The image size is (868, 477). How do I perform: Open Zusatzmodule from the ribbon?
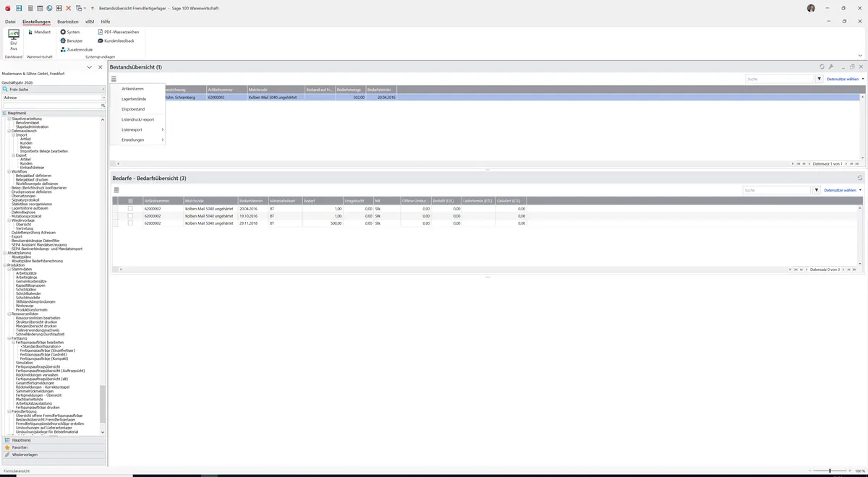[x=76, y=49]
